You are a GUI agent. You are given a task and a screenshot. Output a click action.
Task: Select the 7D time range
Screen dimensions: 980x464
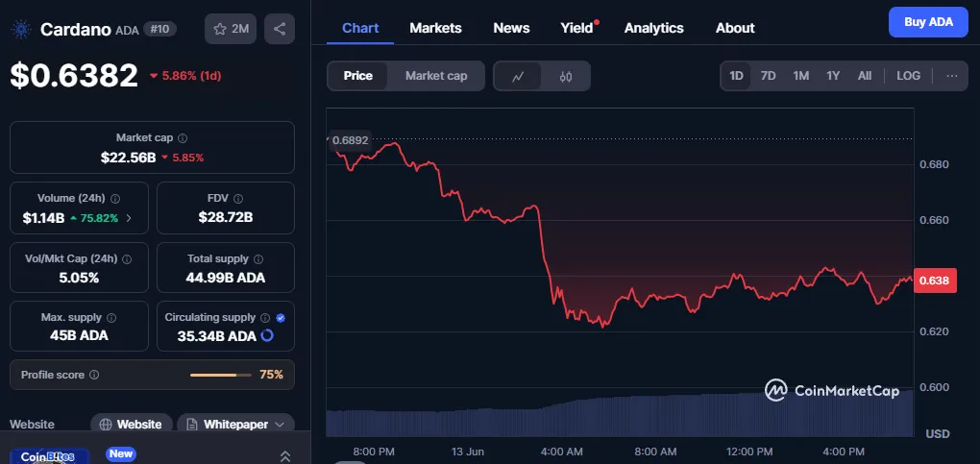[768, 76]
